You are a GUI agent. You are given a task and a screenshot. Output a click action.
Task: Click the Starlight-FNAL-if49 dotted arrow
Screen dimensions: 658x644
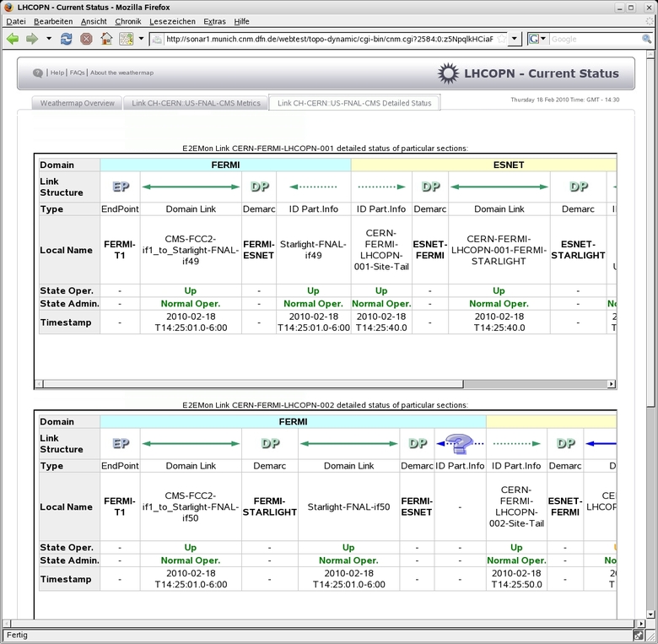[314, 187]
